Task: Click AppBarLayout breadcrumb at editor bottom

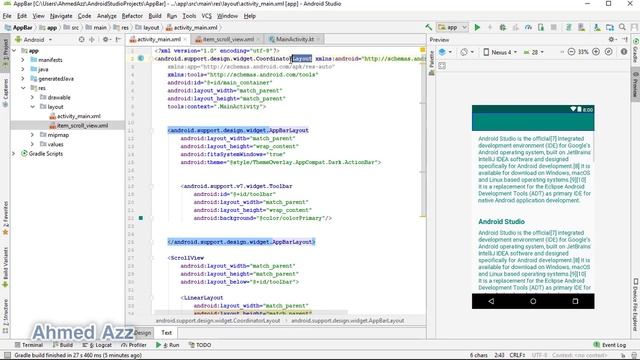Action: click(x=348, y=321)
